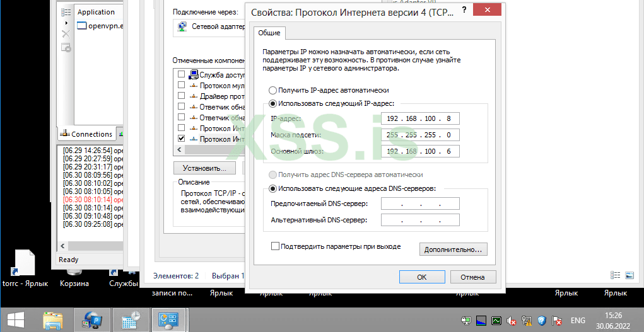Untick the checked Протокол Инт... component checkbox
This screenshot has width=644, height=332.
(x=181, y=139)
